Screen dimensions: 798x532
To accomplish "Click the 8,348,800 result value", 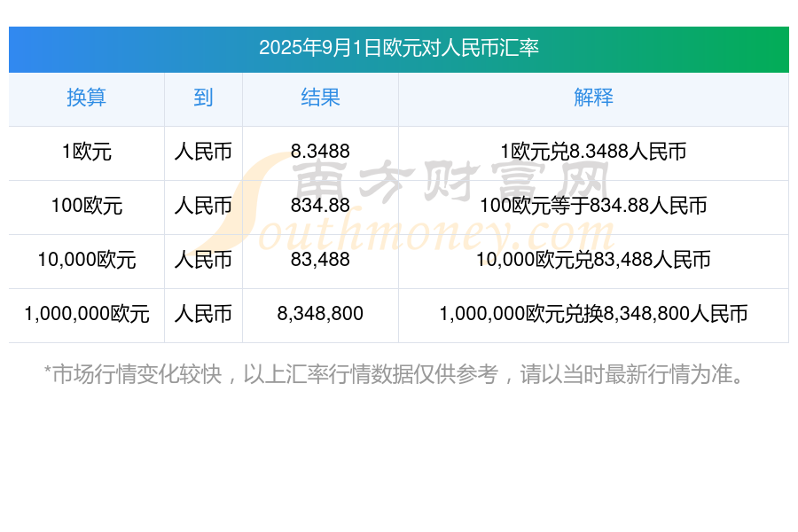I will click(x=320, y=314).
